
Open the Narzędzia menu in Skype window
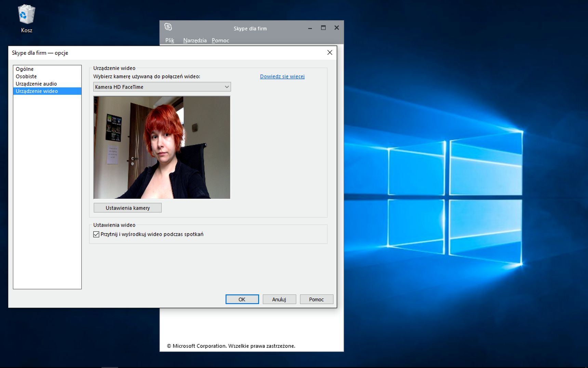tap(195, 40)
